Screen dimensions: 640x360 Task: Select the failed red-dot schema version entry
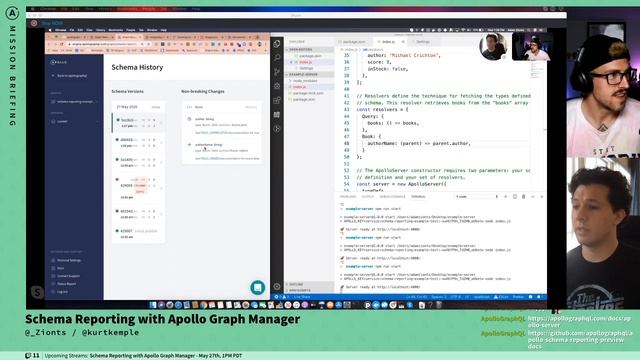point(138,188)
